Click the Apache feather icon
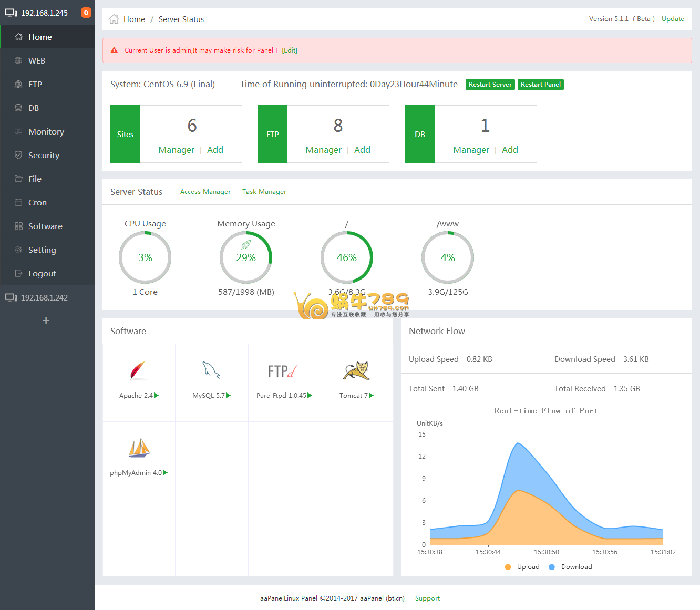This screenshot has width=700, height=610. 138,371
